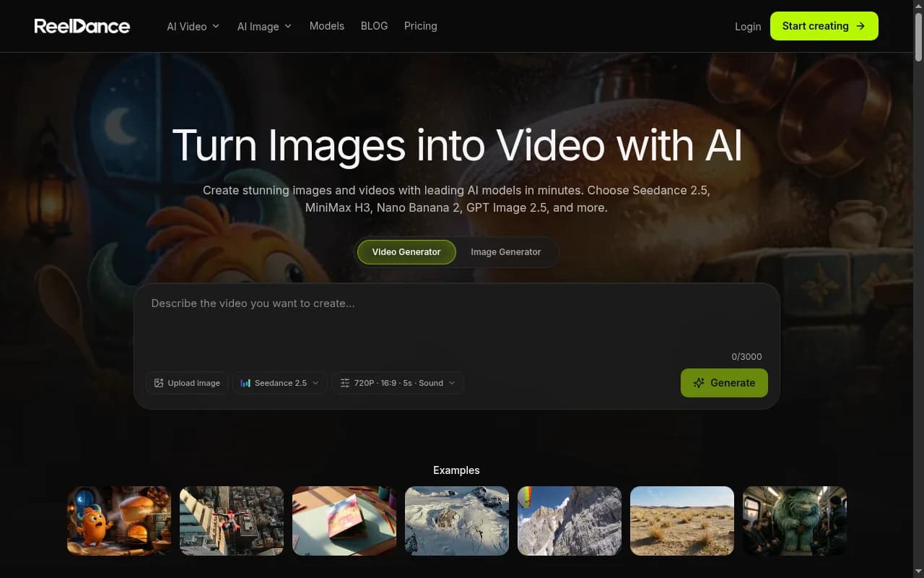Click the 0/3000 character counter
Image resolution: width=924 pixels, height=578 pixels.
coord(746,357)
